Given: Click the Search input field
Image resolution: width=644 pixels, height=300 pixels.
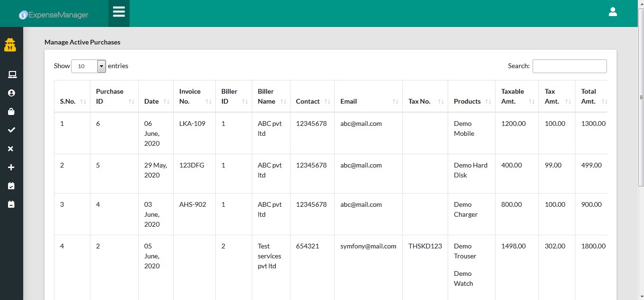Looking at the screenshot, I should coord(569,66).
